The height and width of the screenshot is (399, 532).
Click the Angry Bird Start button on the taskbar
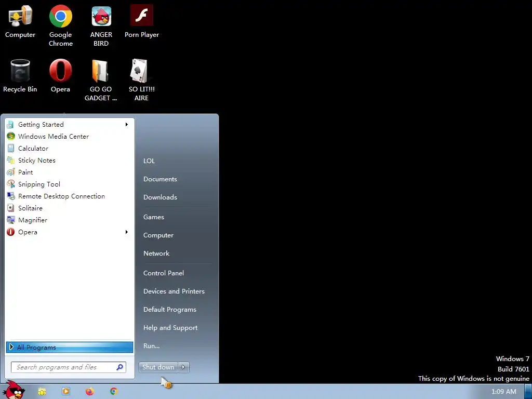coord(14,390)
